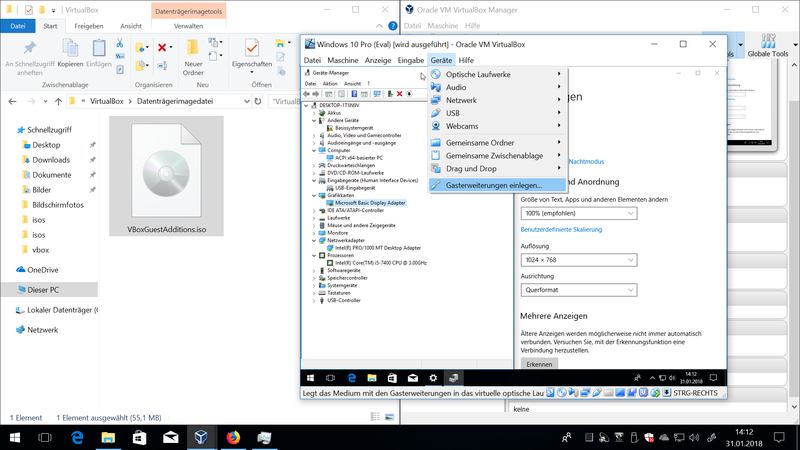Open OneDrive in Explorer navigation pane
Viewport: 800px width, 450px height.
point(42,270)
